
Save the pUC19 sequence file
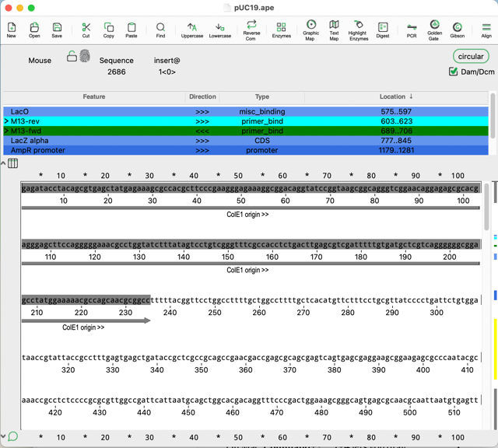click(57, 30)
